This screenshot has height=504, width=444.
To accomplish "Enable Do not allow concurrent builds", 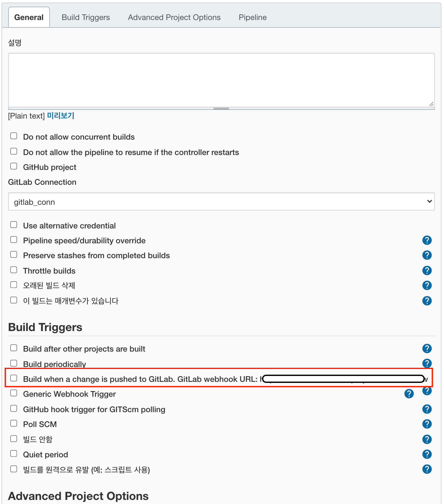I will click(x=14, y=136).
